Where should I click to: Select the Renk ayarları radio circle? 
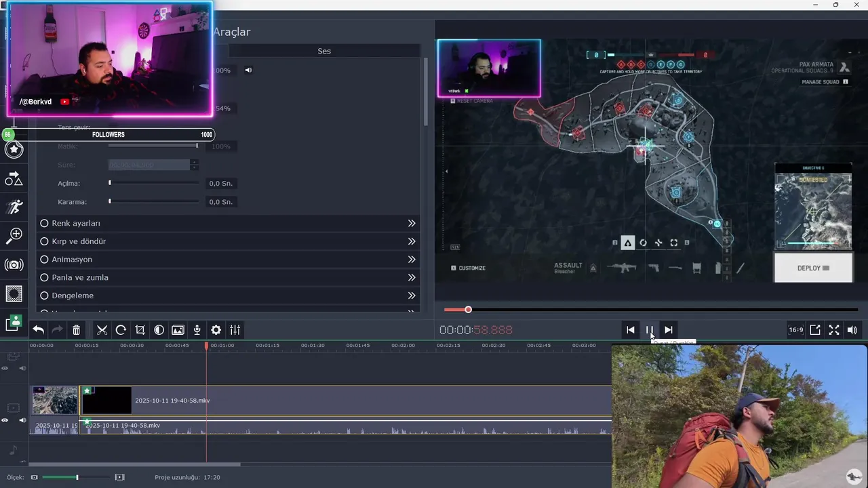[44, 223]
